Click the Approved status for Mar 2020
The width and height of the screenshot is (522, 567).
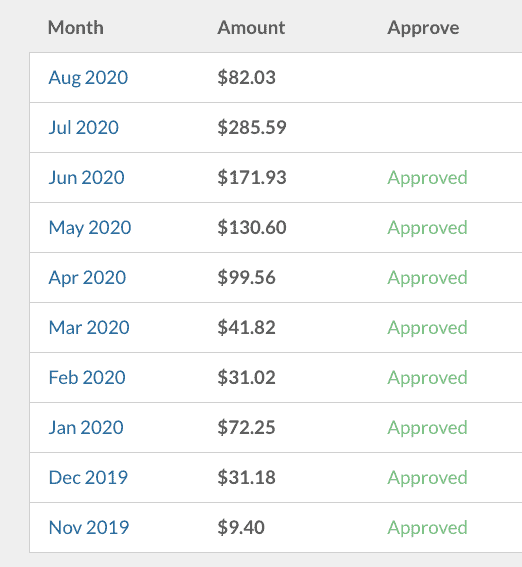[x=427, y=328]
